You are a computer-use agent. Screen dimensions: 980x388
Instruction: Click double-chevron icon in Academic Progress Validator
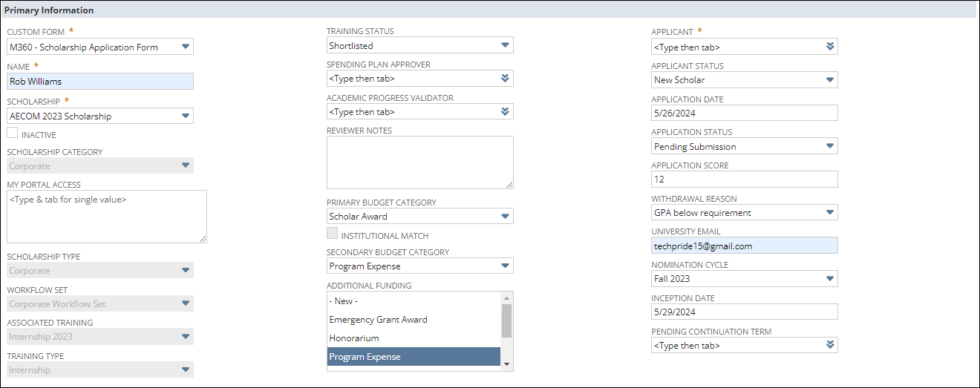[505, 112]
